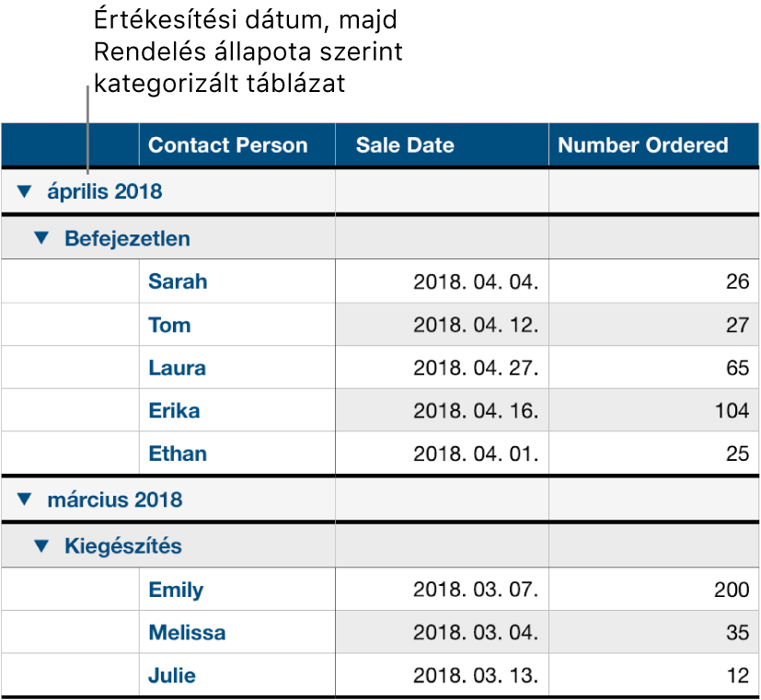Screen dimensions: 761x700
Task: Collapse the április 2018 group disclosure triangle
Action: (x=25, y=190)
